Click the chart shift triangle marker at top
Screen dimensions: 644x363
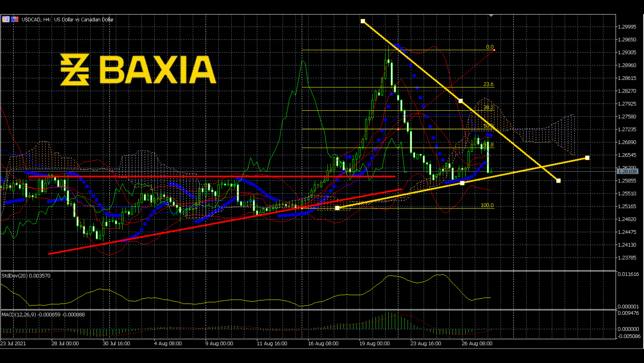click(491, 15)
